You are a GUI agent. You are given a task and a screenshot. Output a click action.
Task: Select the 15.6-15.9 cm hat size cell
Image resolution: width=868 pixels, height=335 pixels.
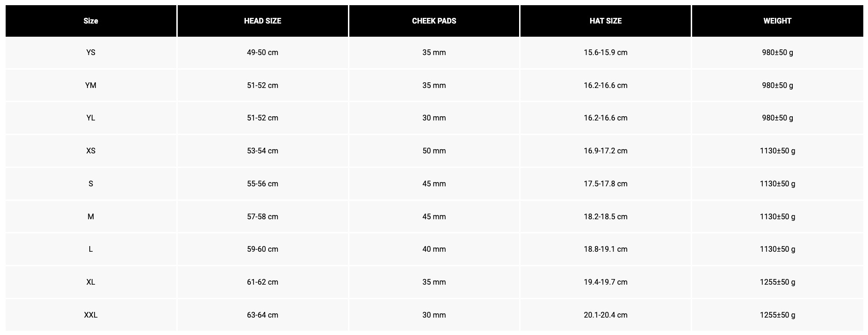pos(606,52)
